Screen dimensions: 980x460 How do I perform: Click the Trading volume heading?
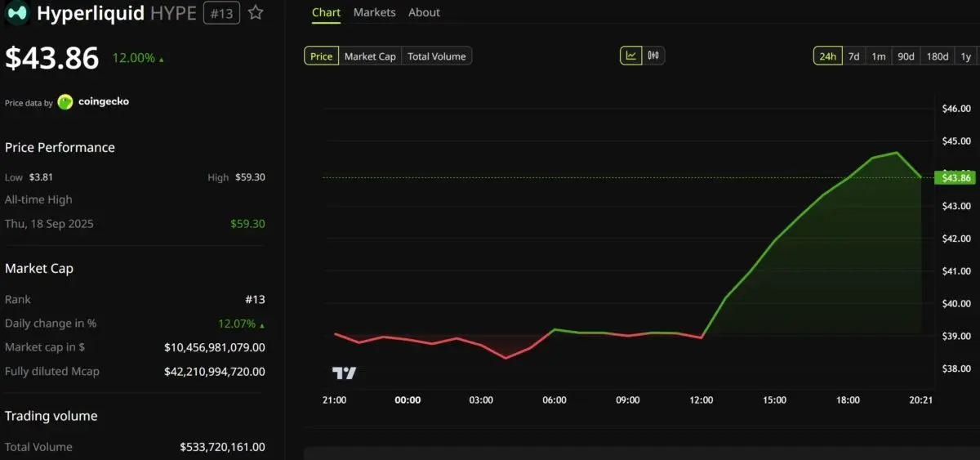tap(51, 416)
